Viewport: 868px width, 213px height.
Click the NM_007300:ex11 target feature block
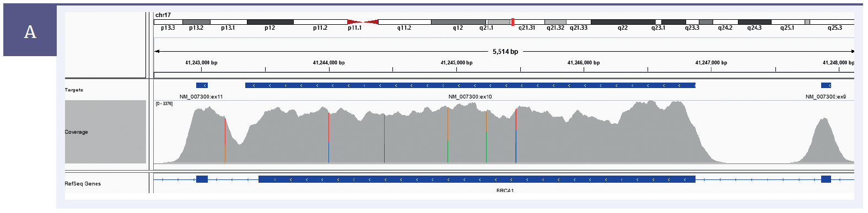(202, 85)
